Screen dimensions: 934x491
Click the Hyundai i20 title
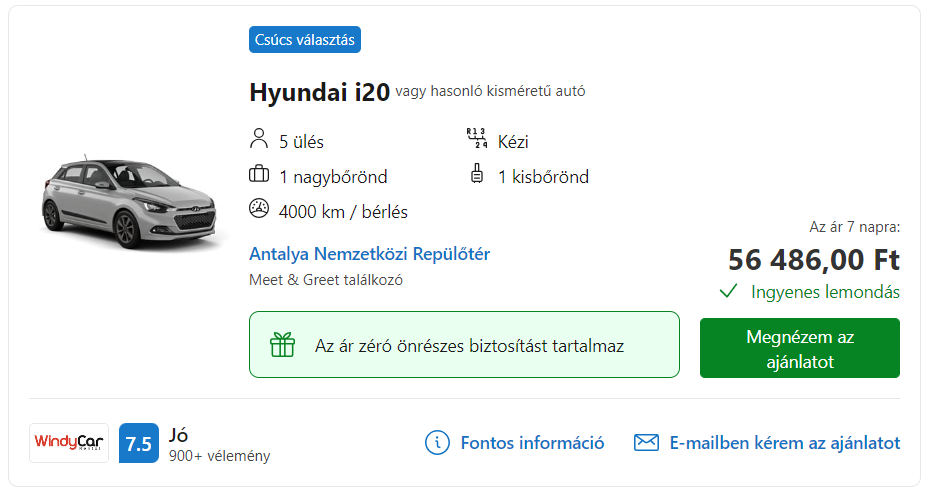319,92
